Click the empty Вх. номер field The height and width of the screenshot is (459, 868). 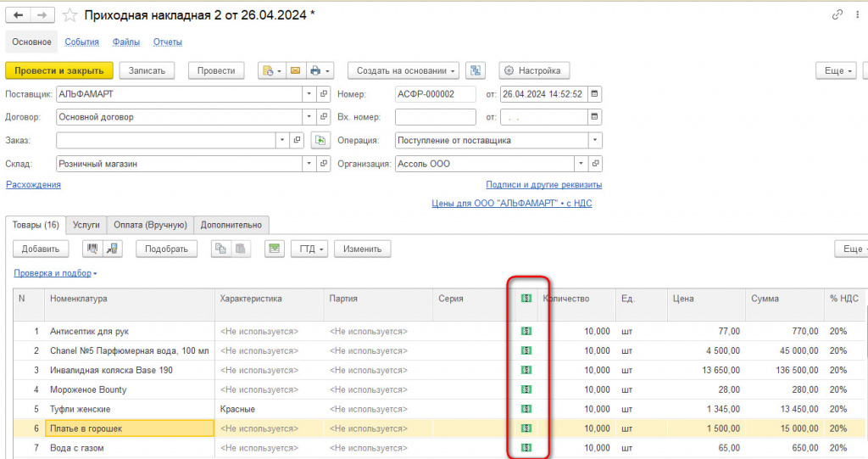tap(435, 117)
